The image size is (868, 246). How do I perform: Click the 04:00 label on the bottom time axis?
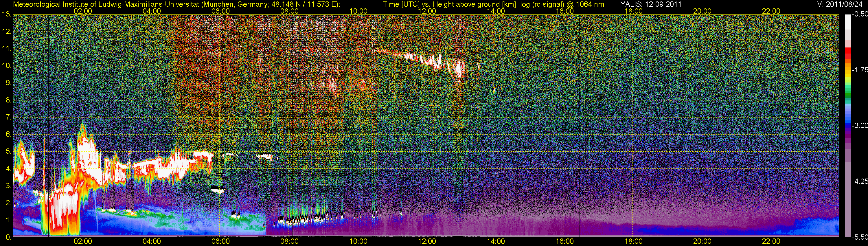(x=152, y=241)
